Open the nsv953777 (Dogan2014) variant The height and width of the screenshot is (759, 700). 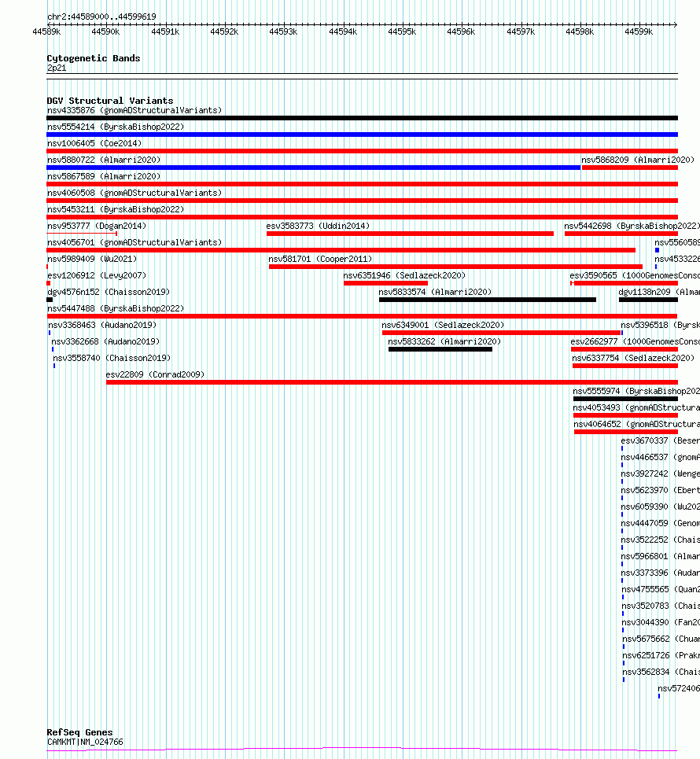click(x=97, y=226)
